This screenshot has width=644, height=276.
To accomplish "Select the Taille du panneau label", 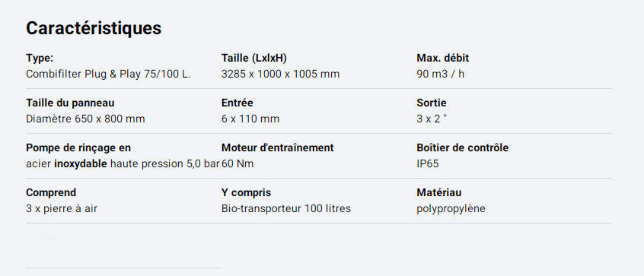I will pos(70,103).
